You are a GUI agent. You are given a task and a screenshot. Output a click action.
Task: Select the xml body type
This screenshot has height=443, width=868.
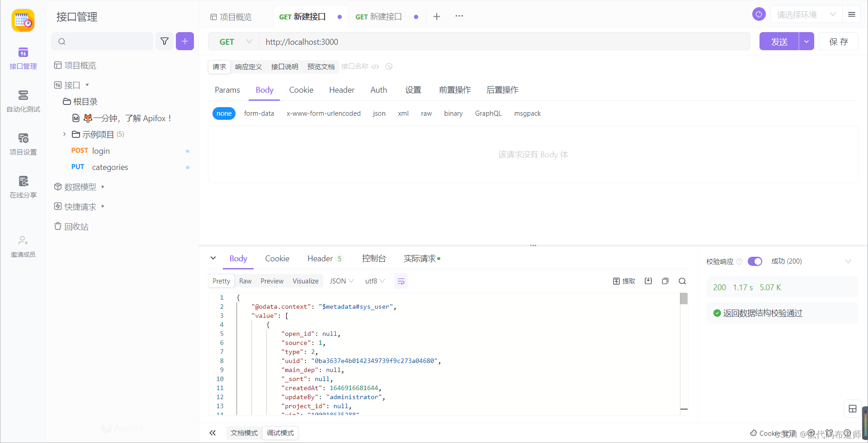click(x=403, y=113)
